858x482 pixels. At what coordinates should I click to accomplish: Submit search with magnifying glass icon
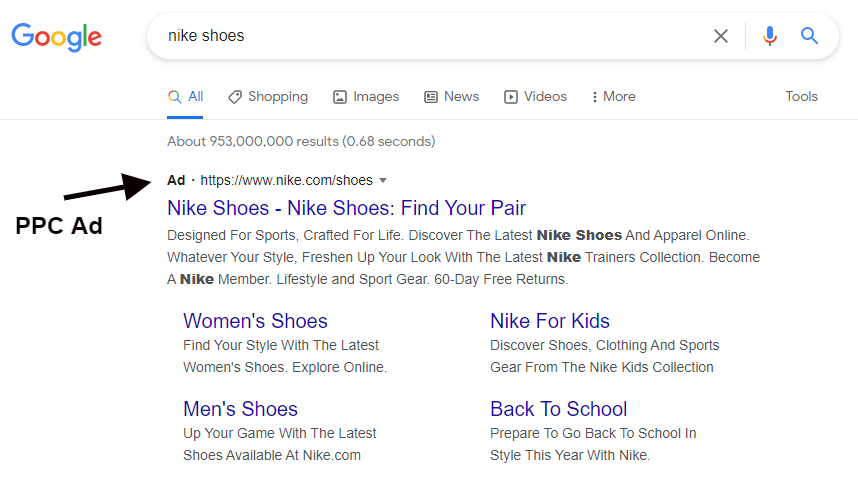click(809, 36)
